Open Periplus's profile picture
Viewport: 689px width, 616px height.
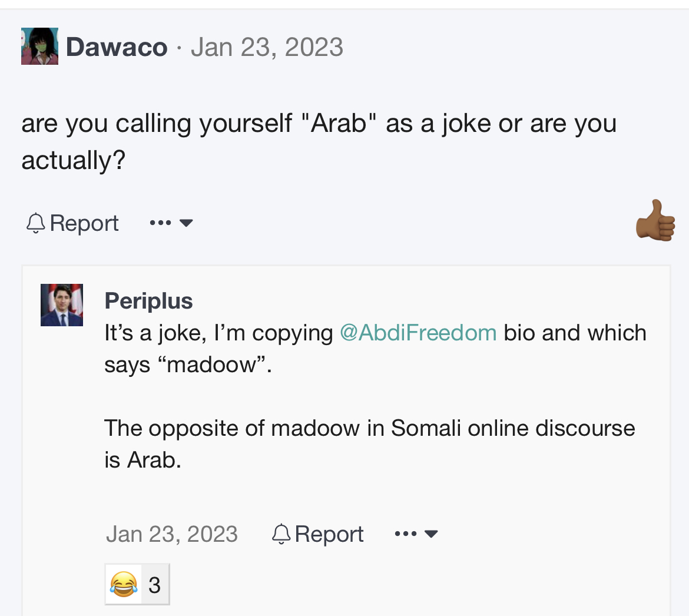(x=62, y=305)
